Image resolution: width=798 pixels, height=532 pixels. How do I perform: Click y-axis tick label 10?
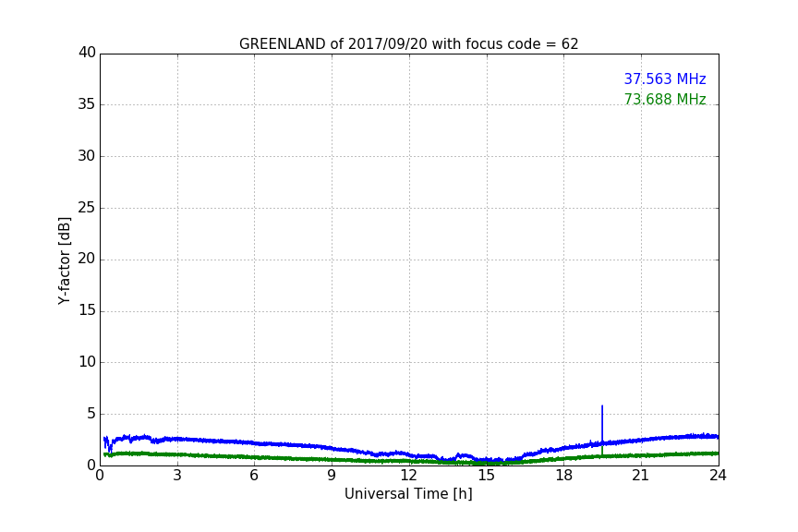[x=87, y=362]
